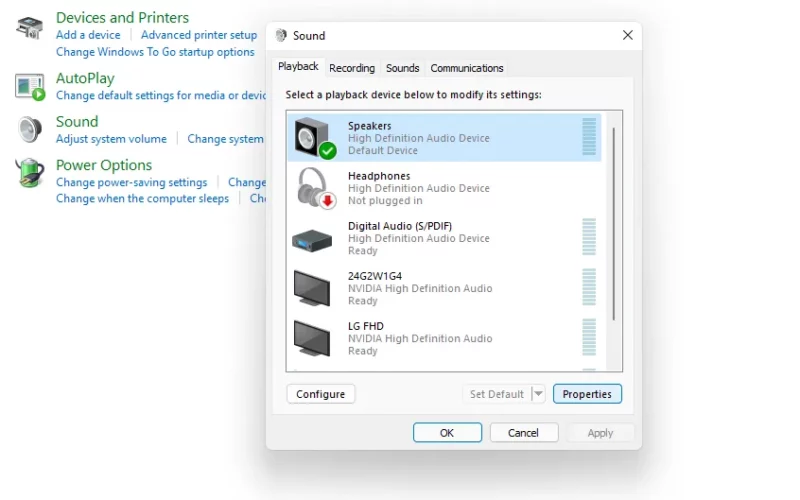This screenshot has width=800, height=500.
Task: Click the device list vertical scrollbar
Action: point(614,223)
